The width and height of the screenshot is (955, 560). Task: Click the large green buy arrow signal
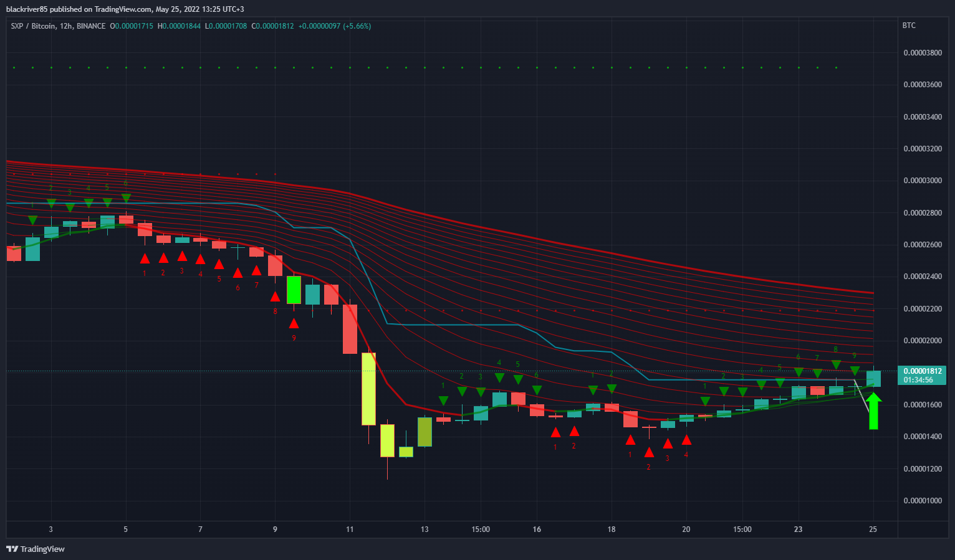(x=873, y=411)
